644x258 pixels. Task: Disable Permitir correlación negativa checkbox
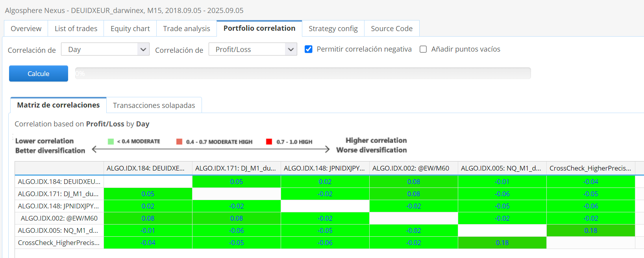tap(309, 49)
